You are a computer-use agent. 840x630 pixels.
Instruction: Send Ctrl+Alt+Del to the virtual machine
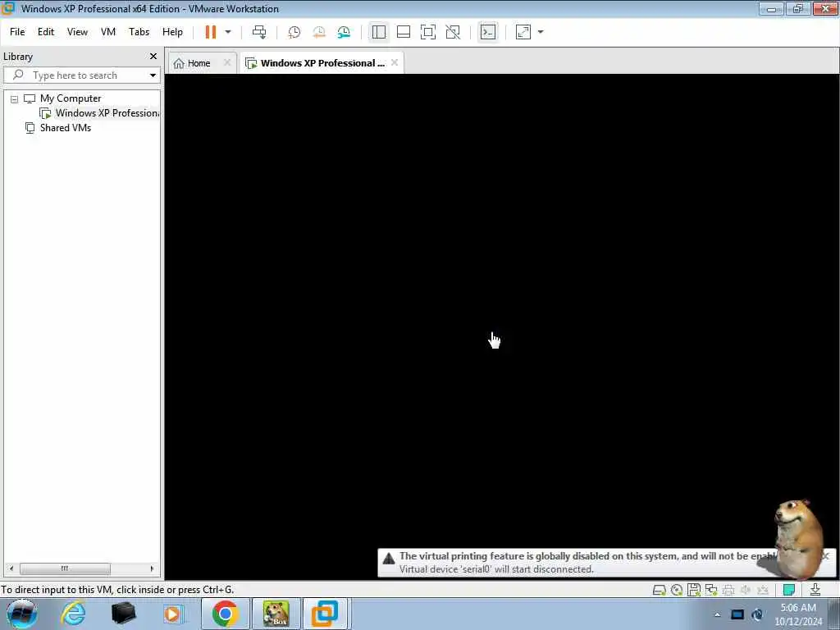[x=259, y=32]
